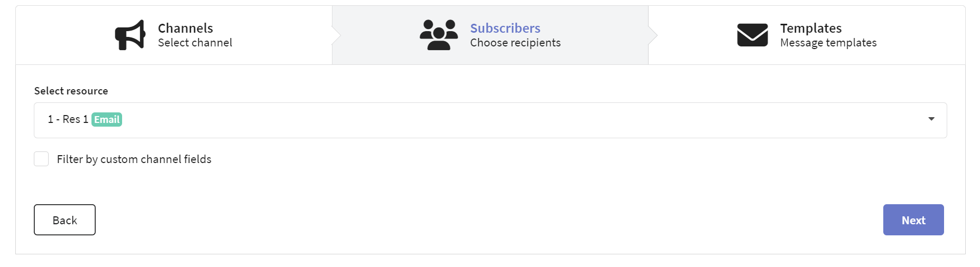Click the Select resource label
The width and height of the screenshot is (980, 267).
pos(71,91)
